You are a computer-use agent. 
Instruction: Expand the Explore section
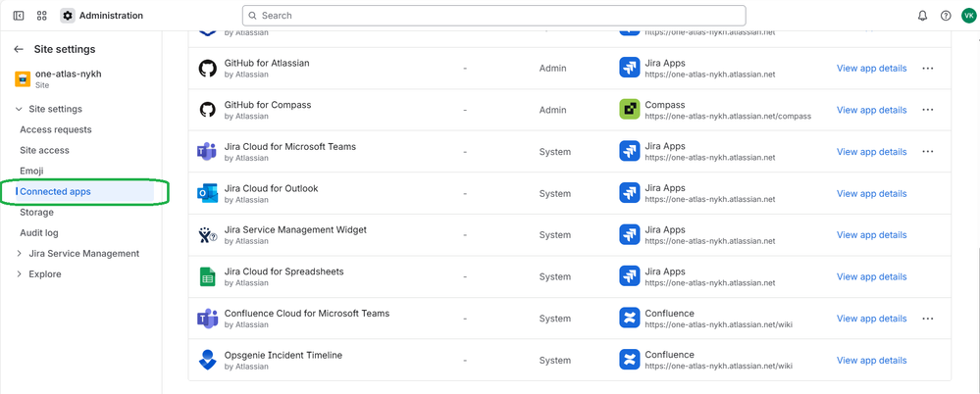[19, 274]
